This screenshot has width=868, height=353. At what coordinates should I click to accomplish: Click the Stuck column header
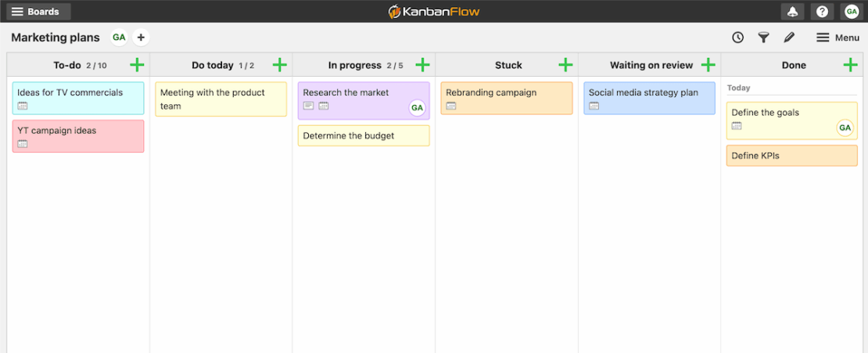point(507,65)
